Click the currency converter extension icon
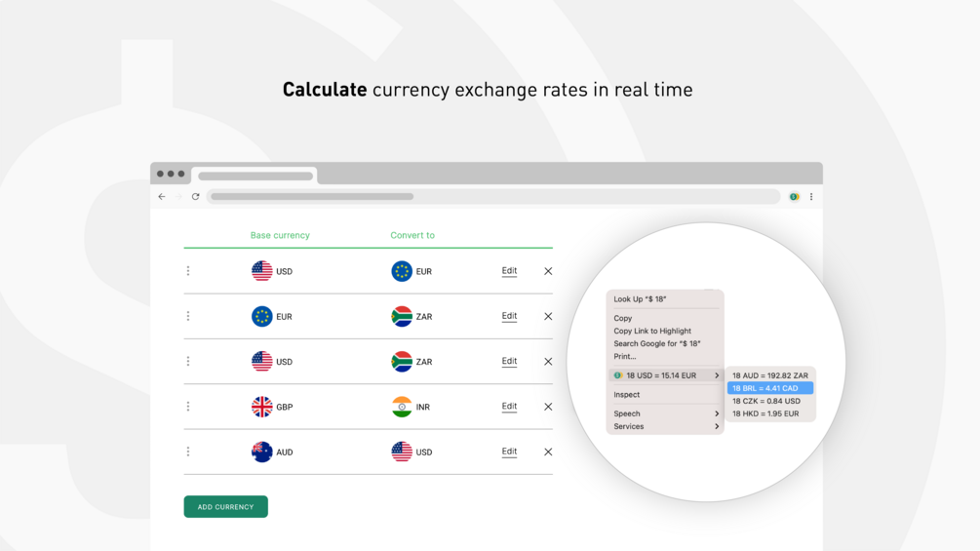Image resolution: width=980 pixels, height=551 pixels. point(794,197)
